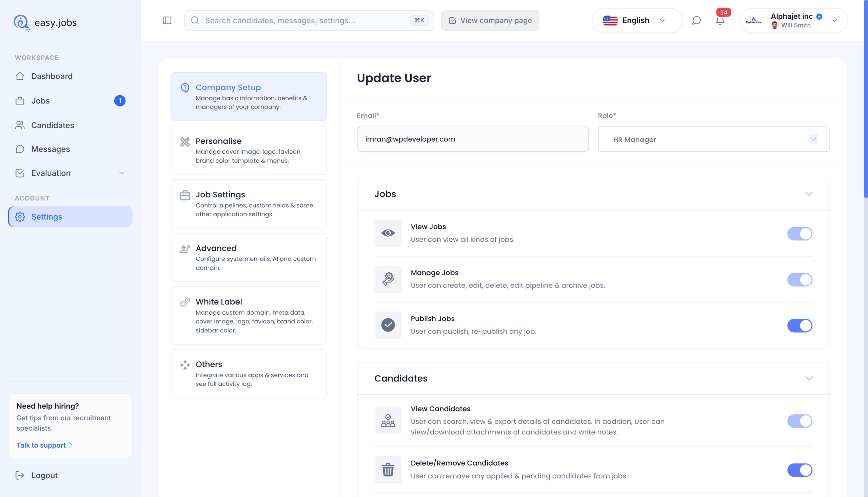This screenshot has width=868, height=497.
Task: Toggle the Manage Jobs permission switch
Action: [800, 280]
